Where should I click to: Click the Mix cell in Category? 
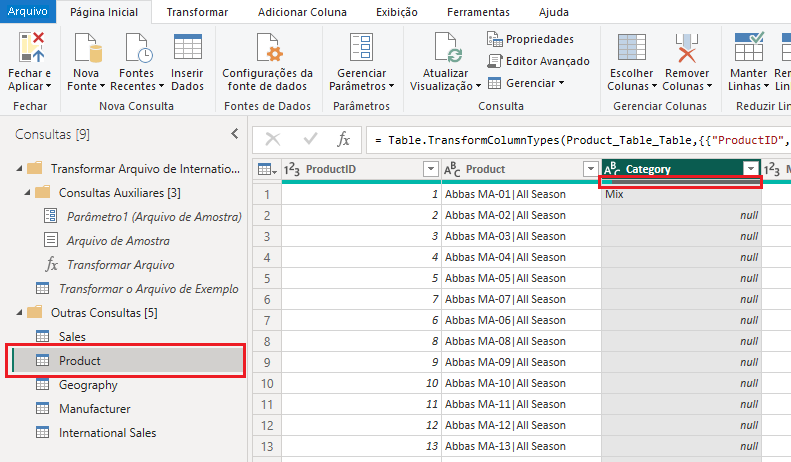coord(682,194)
